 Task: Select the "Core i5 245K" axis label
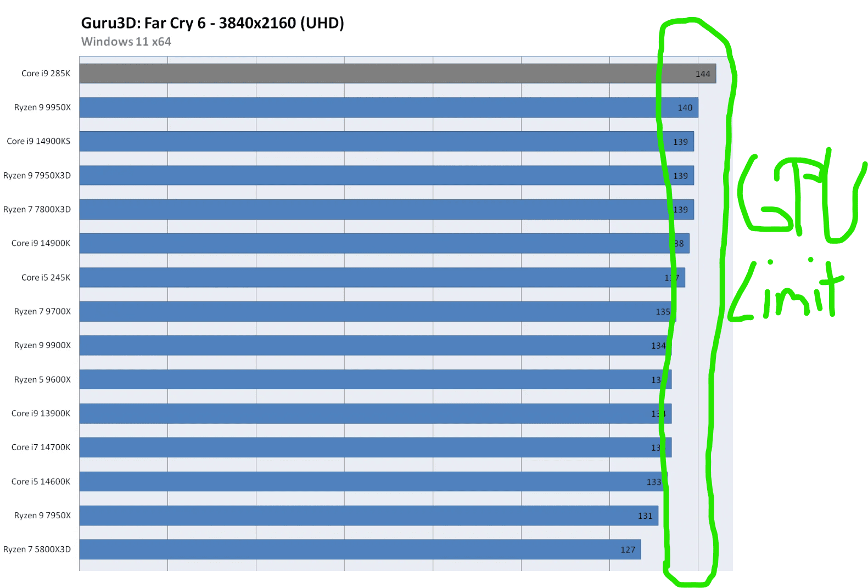(46, 278)
